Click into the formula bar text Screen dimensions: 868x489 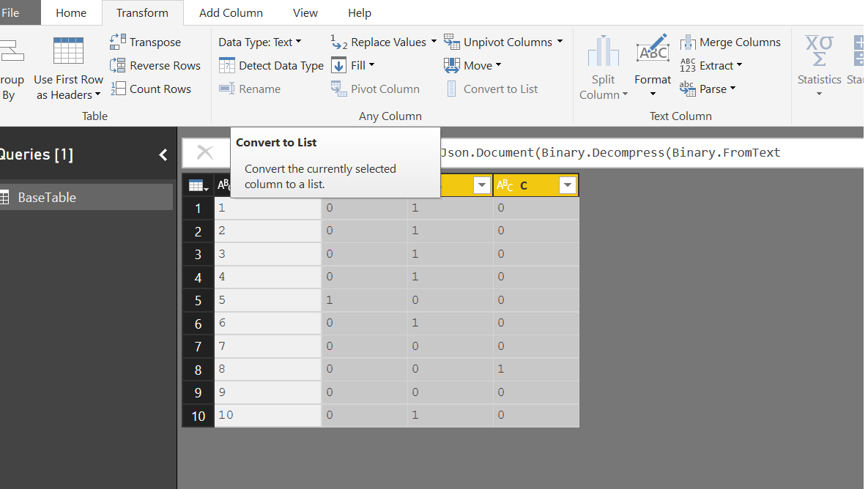610,153
